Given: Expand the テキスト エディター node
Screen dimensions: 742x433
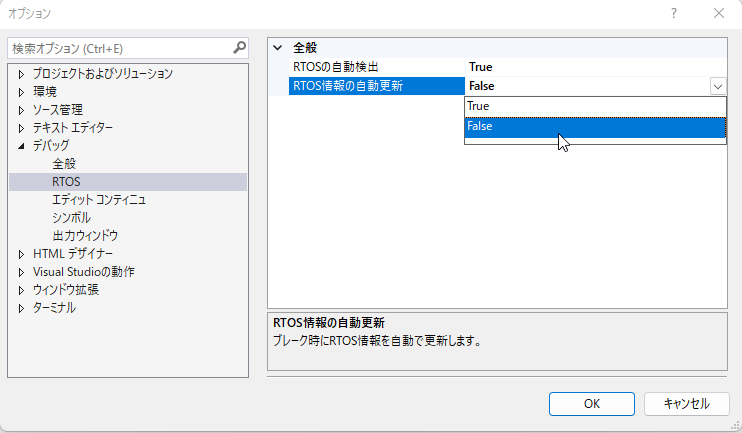Looking at the screenshot, I should [21, 128].
